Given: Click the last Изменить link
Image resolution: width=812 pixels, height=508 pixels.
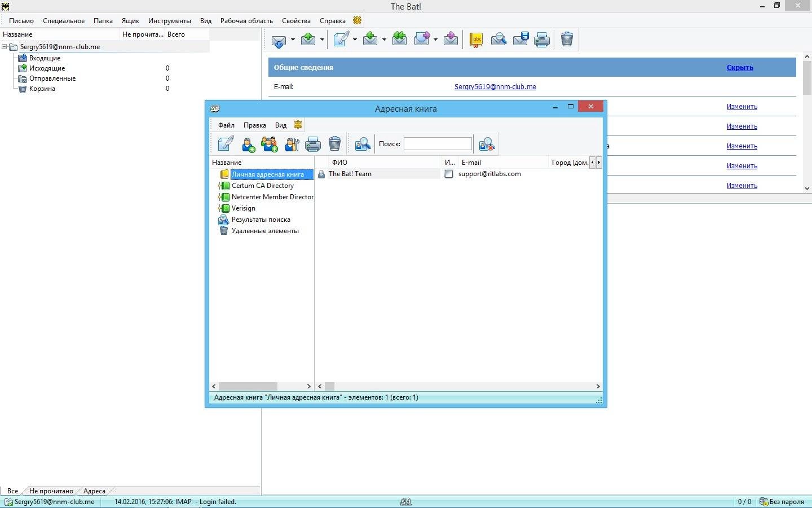Looking at the screenshot, I should pos(742,186).
